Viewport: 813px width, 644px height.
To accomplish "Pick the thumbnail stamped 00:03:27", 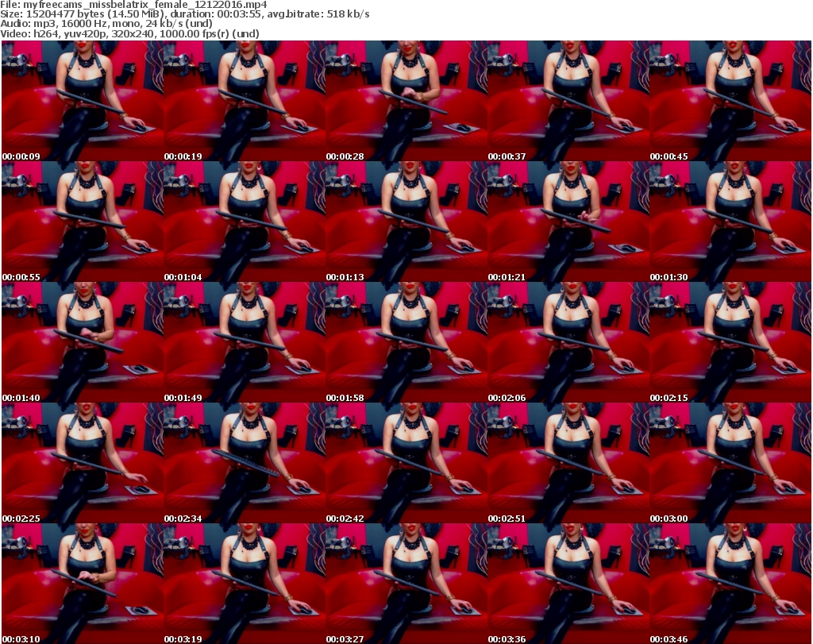I will [x=406, y=584].
